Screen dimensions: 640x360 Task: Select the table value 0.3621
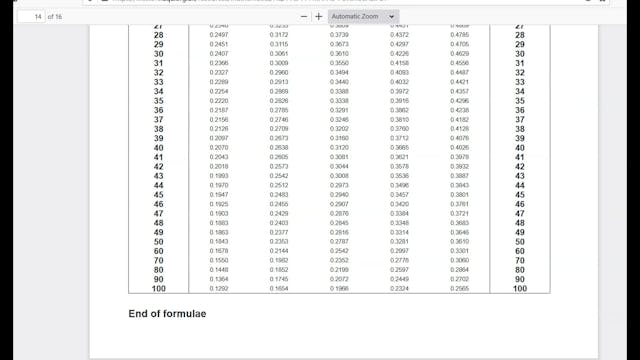coord(399,157)
